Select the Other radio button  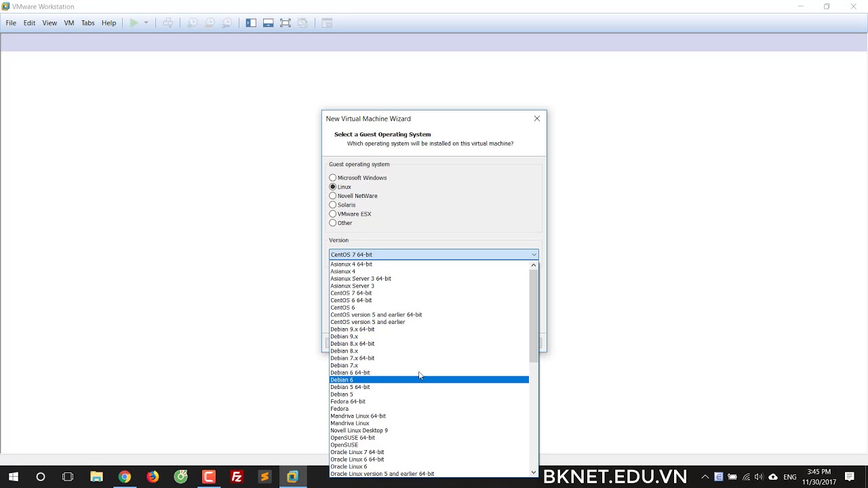pos(332,223)
